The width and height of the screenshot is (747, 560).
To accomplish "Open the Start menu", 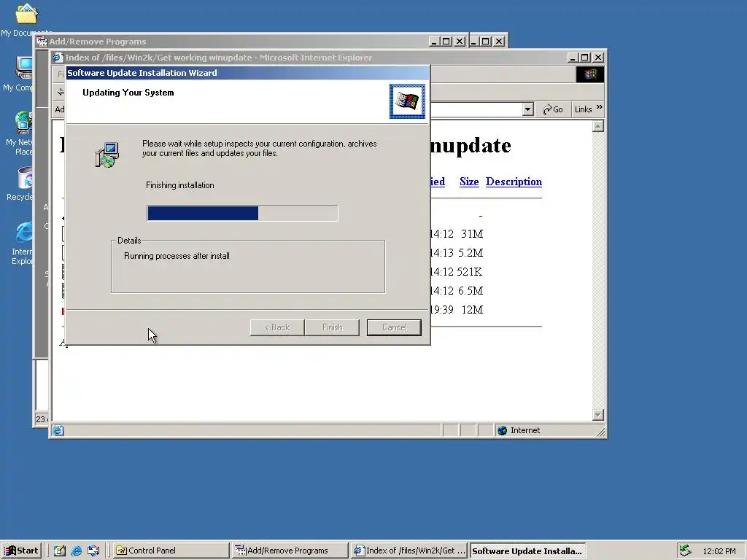I will click(x=21, y=551).
